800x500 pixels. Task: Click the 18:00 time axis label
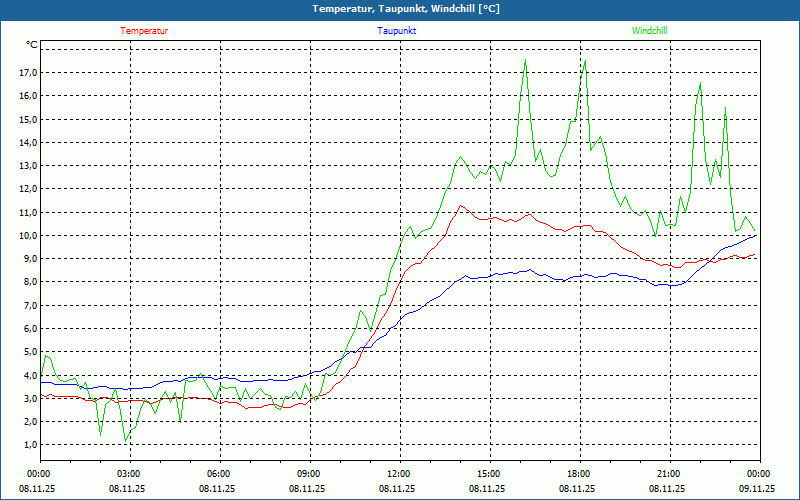pos(579,474)
